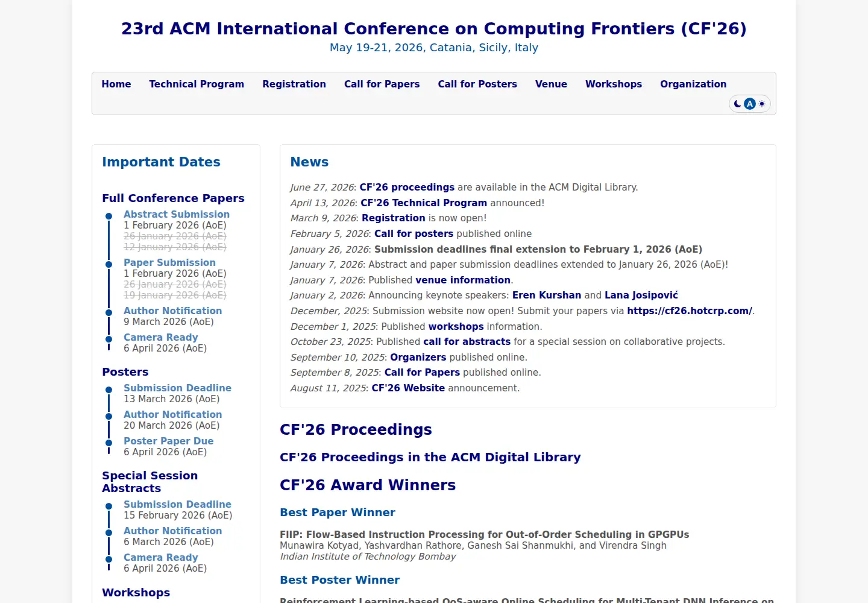The image size is (868, 603).
Task: Click 'Abstract Submission' date label
Action: pos(177,215)
